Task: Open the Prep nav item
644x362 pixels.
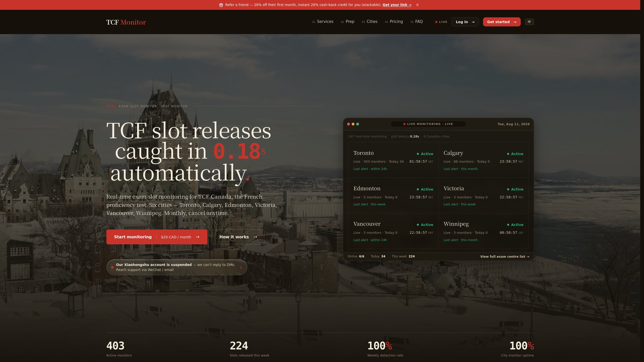Action: coord(347,22)
